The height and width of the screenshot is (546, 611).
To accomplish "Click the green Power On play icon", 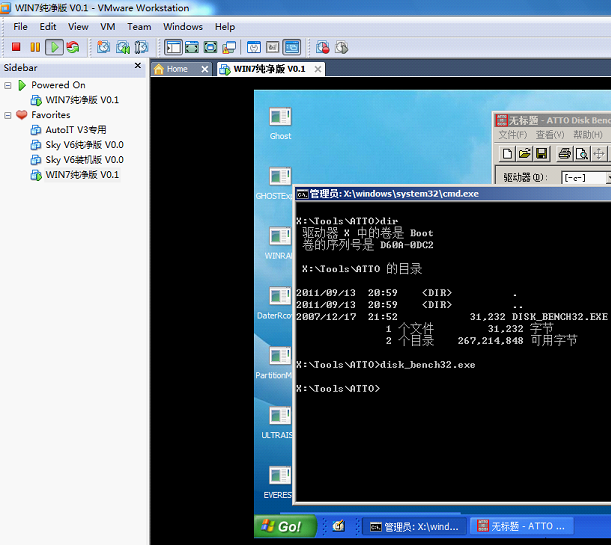I will [54, 47].
